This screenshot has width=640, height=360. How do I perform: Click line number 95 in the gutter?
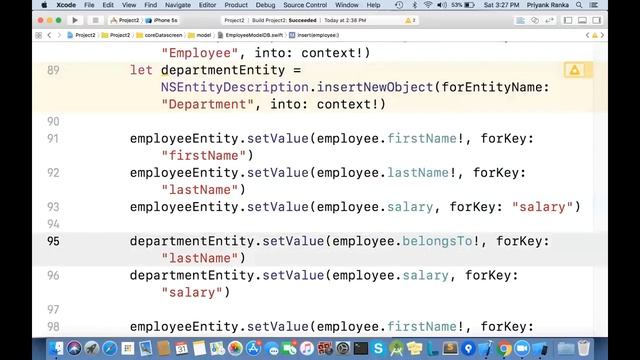pos(53,241)
